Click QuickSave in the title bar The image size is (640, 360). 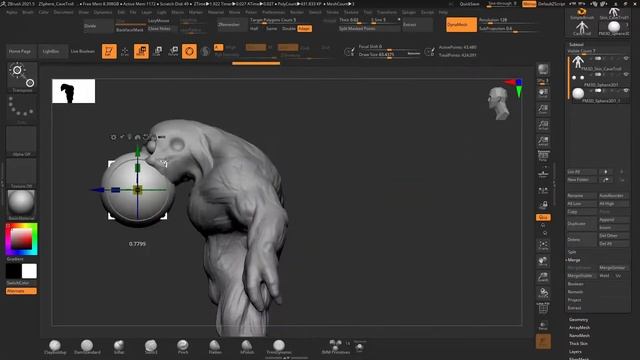(x=469, y=4)
